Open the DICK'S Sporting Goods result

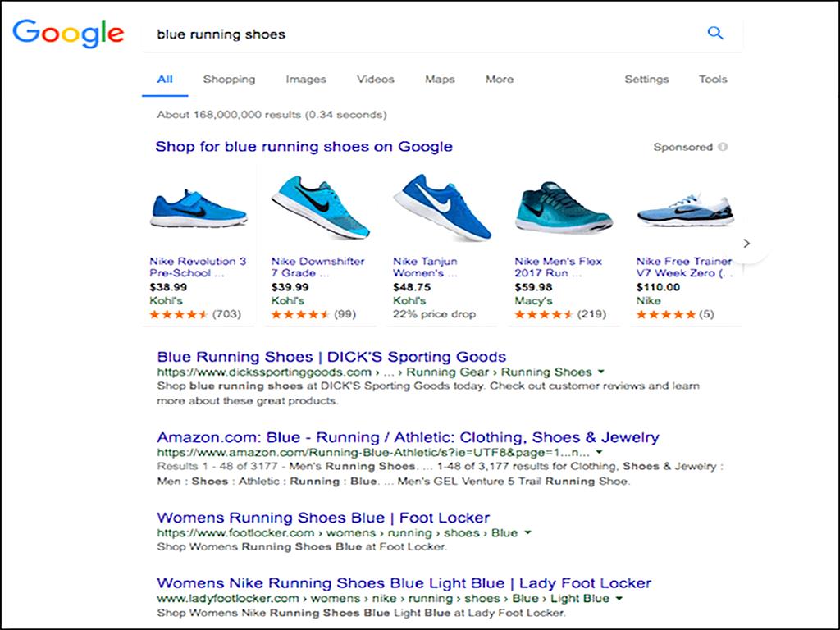[334, 356]
